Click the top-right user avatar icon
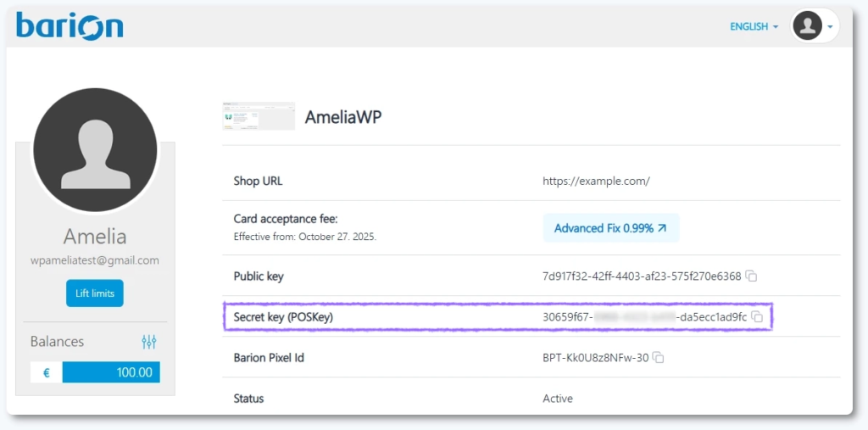The image size is (868, 430). [807, 26]
